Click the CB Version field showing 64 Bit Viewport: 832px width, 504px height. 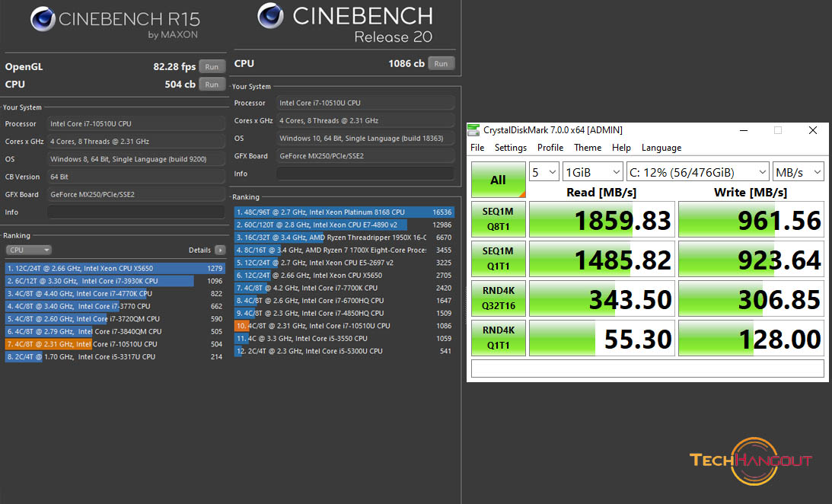coord(135,177)
